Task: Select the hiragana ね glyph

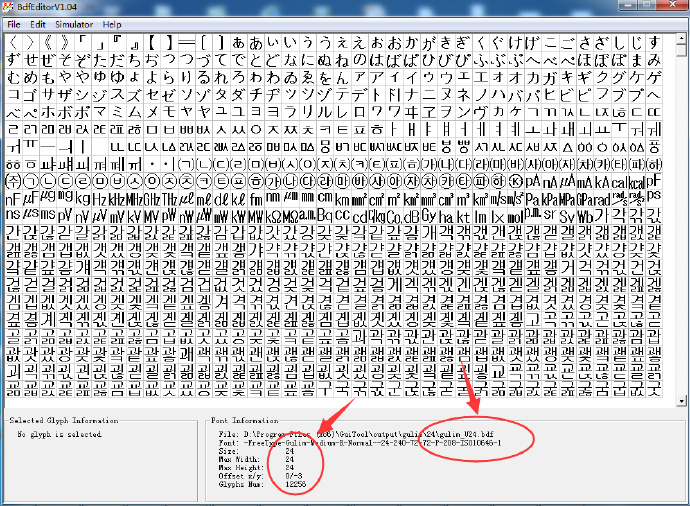Action: click(x=341, y=60)
